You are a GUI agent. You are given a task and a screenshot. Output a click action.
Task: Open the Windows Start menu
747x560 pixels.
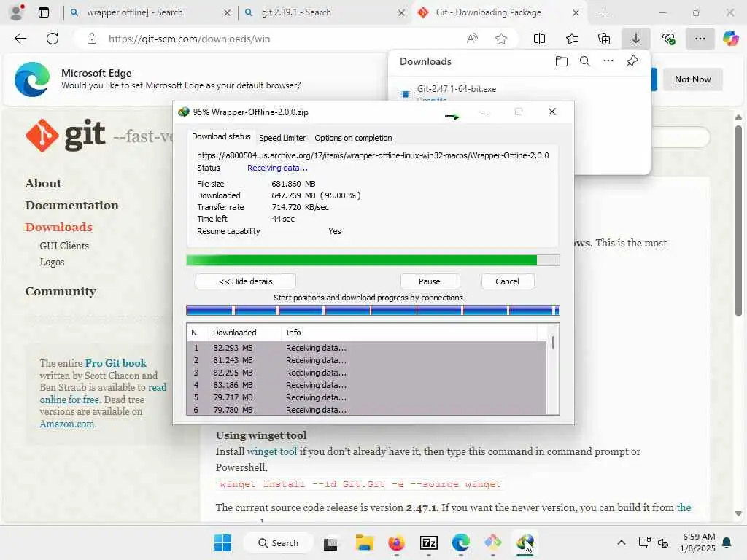coord(222,542)
